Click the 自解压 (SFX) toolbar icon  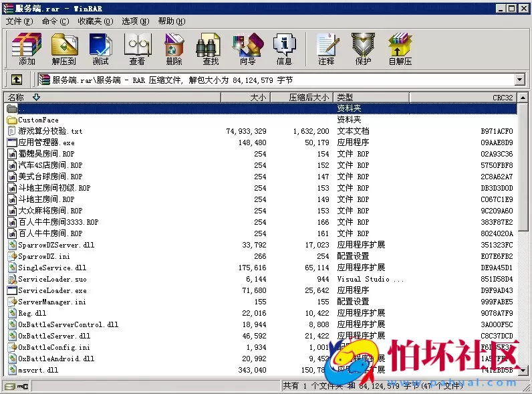click(400, 49)
